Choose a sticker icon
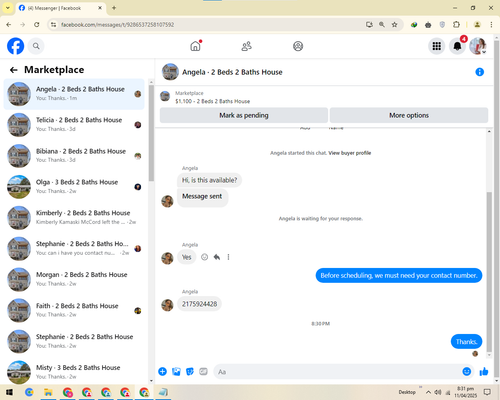This screenshot has height=400, width=500. (x=190, y=372)
